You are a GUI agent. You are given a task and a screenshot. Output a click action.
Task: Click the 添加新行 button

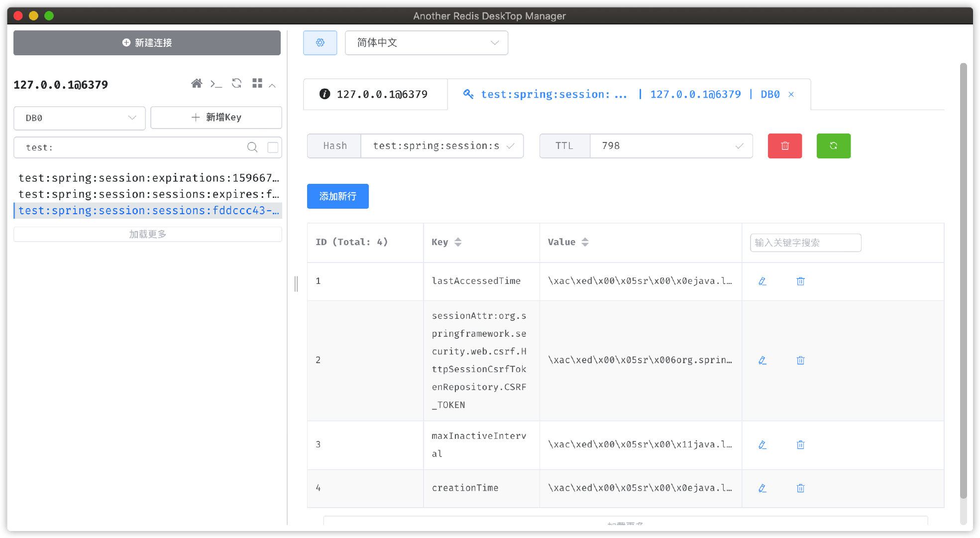point(337,196)
